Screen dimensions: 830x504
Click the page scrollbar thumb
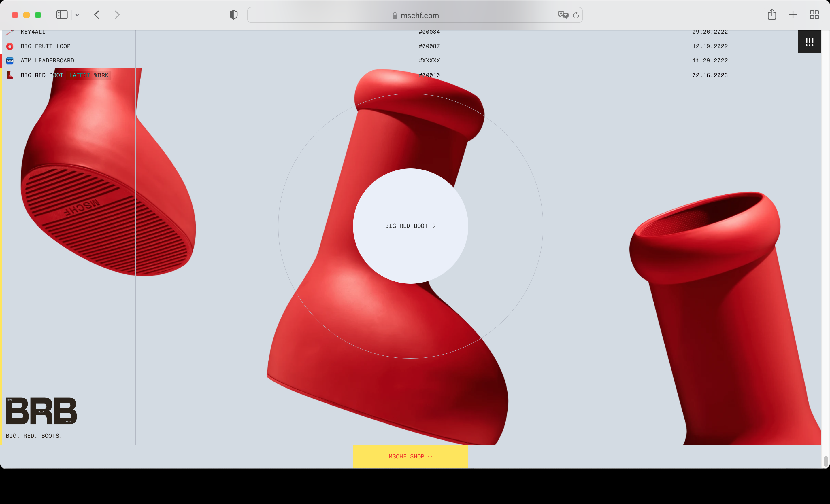click(825, 461)
